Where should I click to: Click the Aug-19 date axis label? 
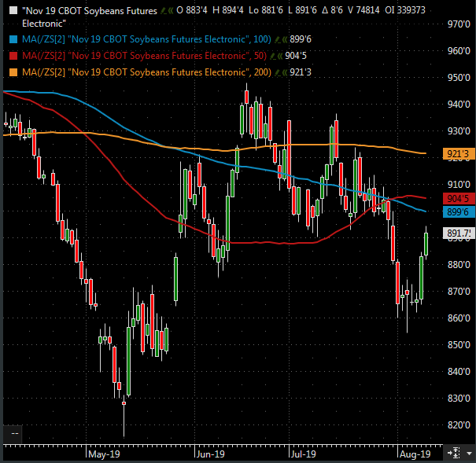[415, 454]
